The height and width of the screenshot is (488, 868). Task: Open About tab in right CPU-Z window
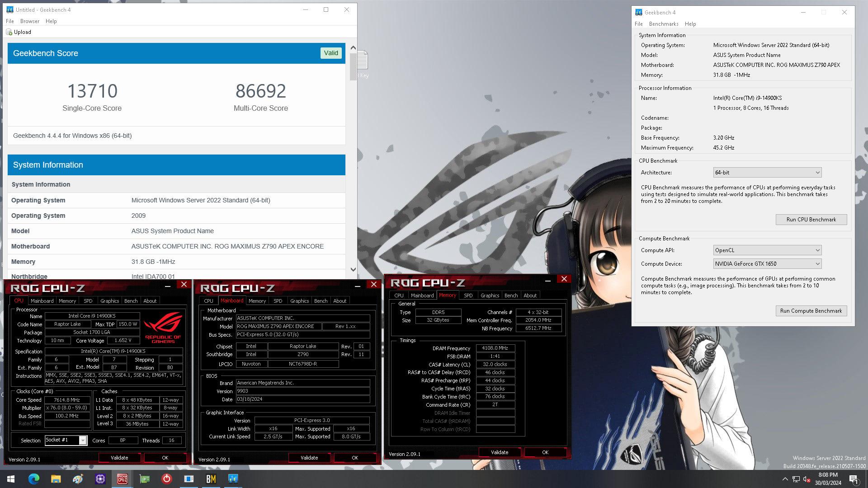tap(530, 296)
